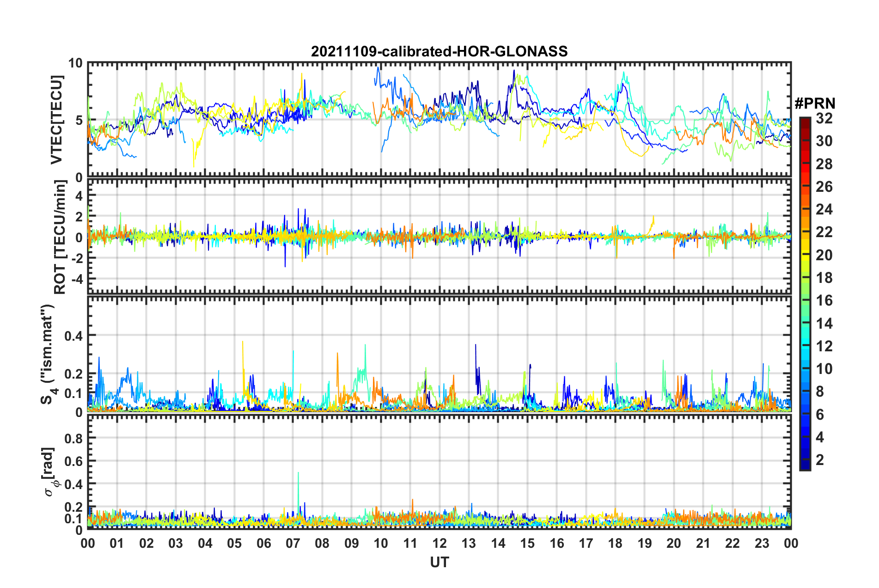The image size is (879, 588).
Task: Click the #PRN colorbar title
Action: (x=814, y=103)
